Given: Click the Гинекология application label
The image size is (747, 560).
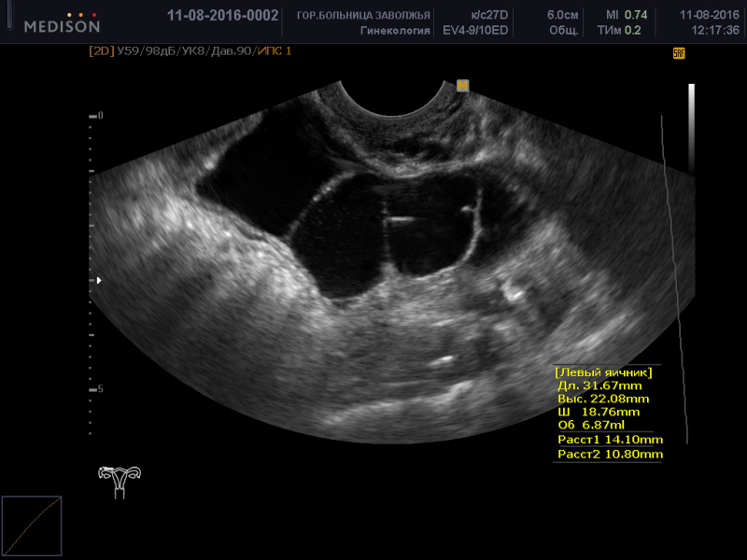Looking at the screenshot, I should point(395,31).
